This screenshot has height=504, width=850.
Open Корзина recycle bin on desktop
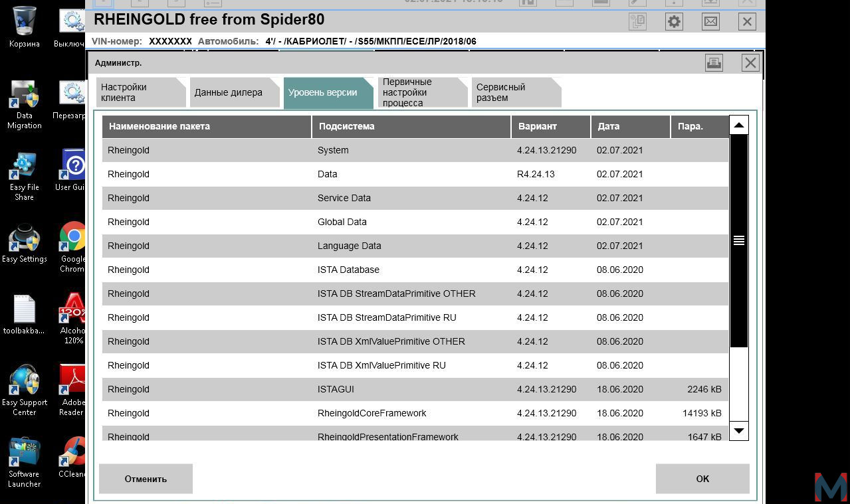click(x=25, y=27)
